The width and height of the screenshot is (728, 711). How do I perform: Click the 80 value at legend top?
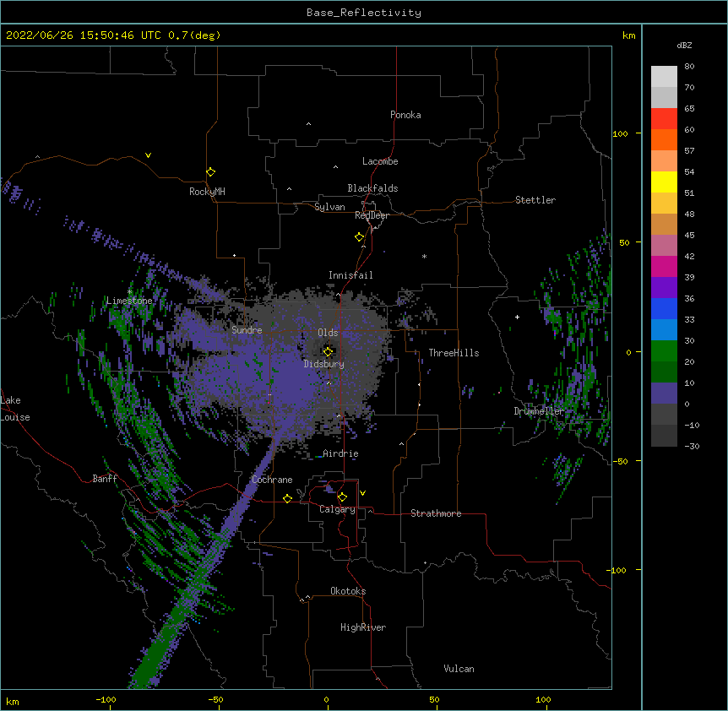pos(689,67)
